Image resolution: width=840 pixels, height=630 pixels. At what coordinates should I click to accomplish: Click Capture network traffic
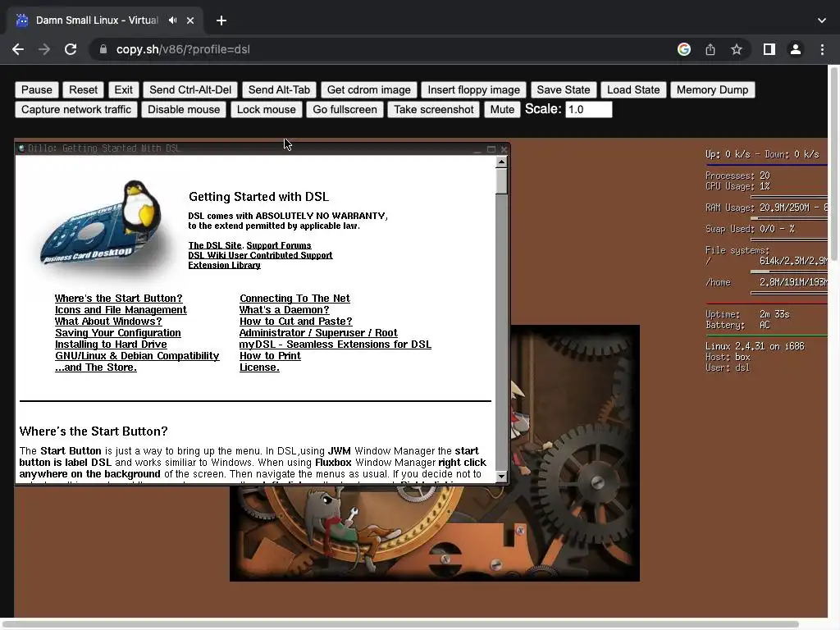(76, 109)
